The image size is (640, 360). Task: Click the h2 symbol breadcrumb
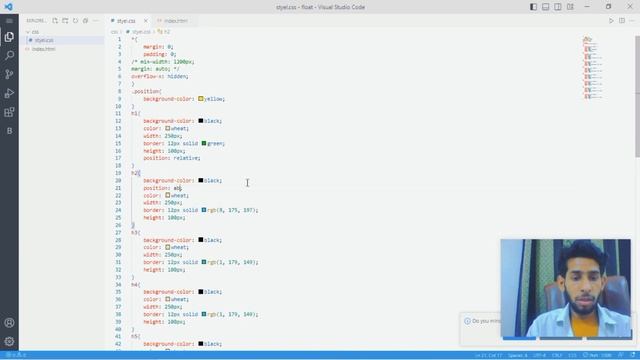click(164, 32)
